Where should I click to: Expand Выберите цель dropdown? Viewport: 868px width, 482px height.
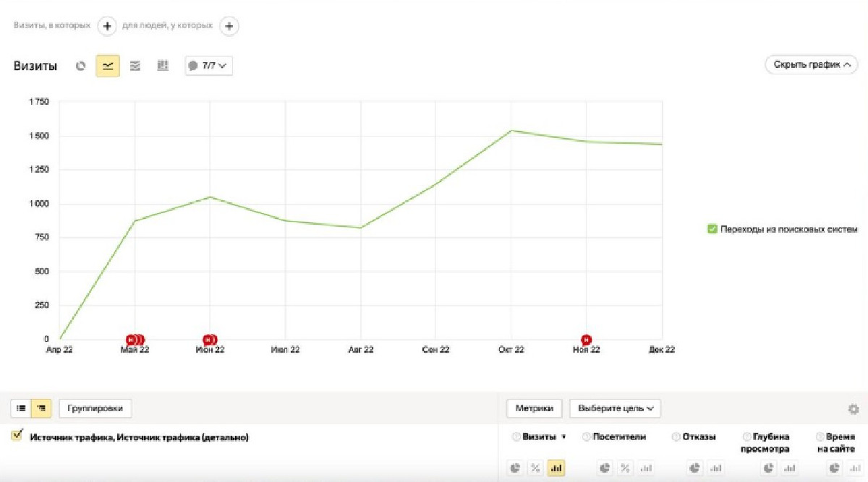point(615,408)
